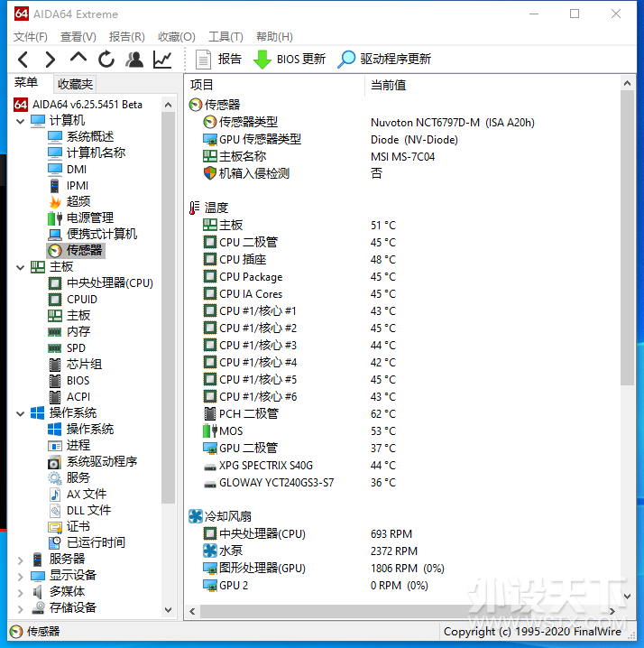Click the Refresh icon in toolbar
Viewport: 644px width, 648px height.
tap(106, 60)
